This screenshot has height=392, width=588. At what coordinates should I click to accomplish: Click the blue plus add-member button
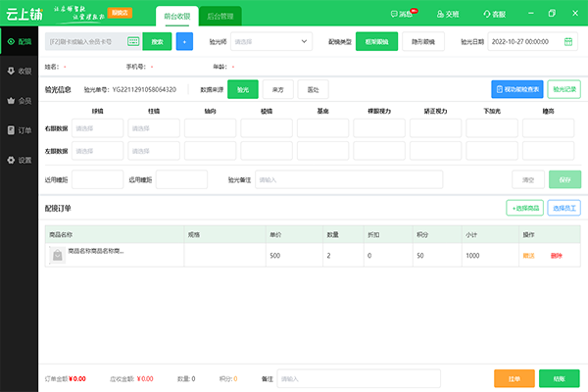coord(184,42)
